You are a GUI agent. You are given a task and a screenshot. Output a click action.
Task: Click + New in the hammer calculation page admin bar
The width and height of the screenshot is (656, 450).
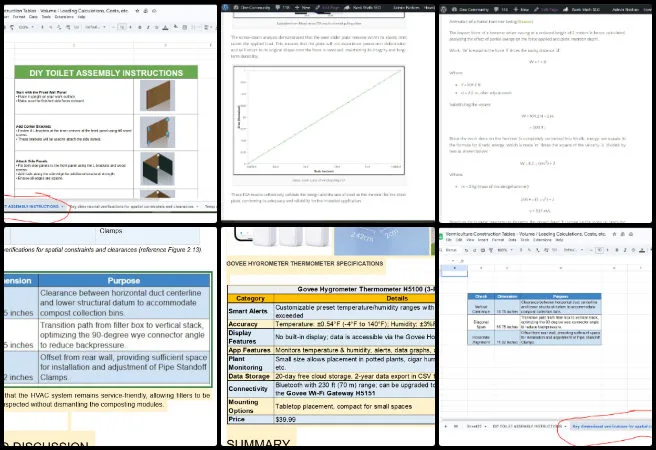[521, 9]
